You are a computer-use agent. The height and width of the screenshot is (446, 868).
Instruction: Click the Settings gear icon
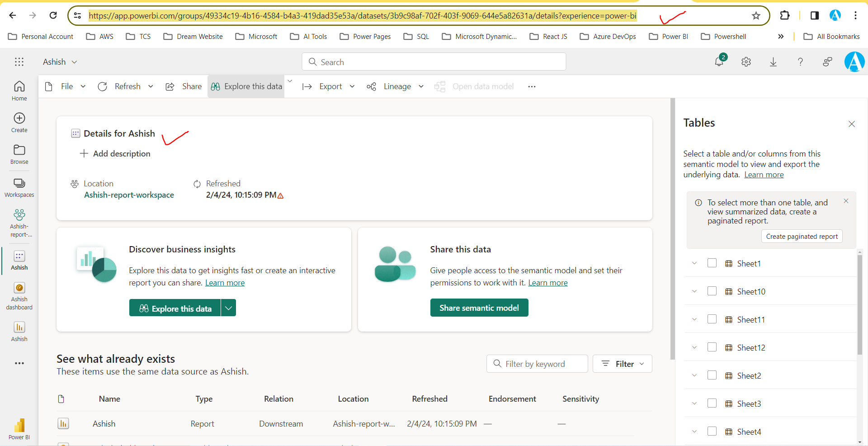click(x=746, y=62)
